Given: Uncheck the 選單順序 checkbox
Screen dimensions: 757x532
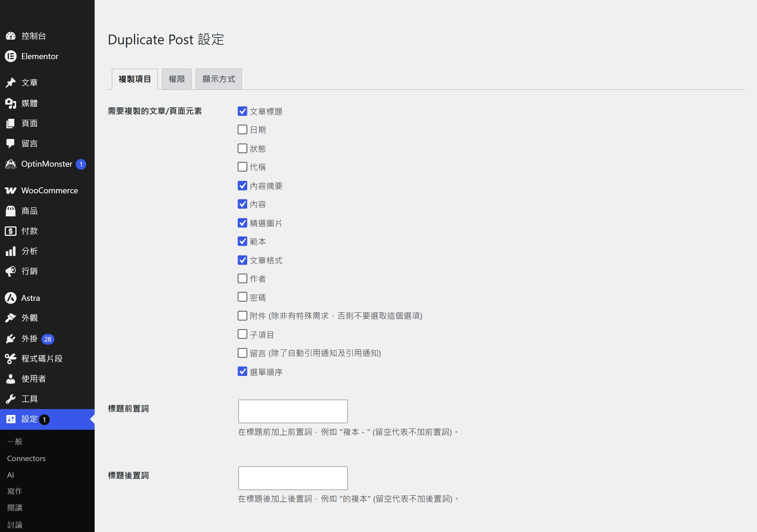Looking at the screenshot, I should click(242, 372).
